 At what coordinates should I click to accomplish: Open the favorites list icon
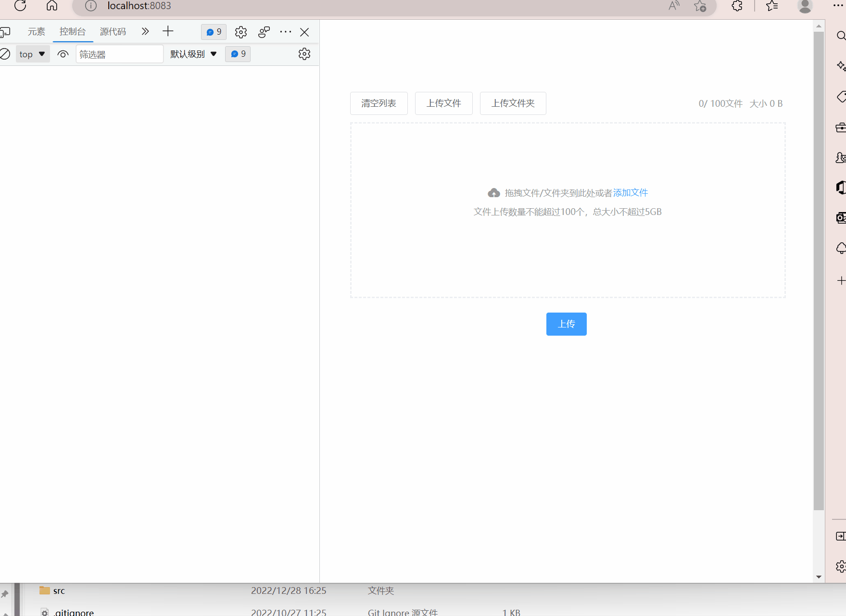[772, 6]
